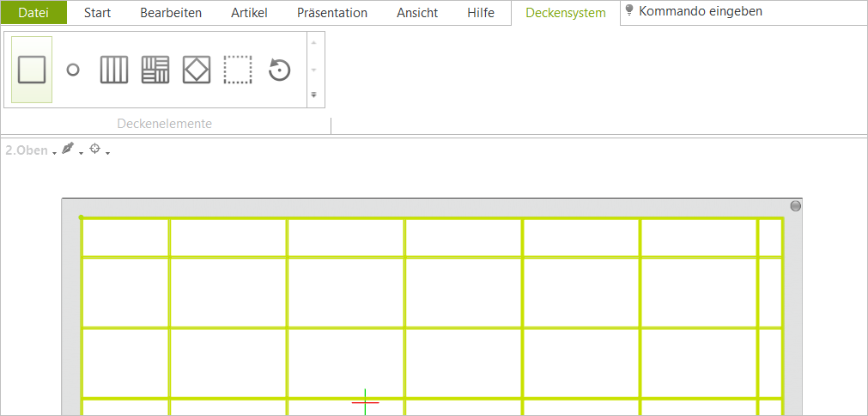
Task: Click the green grid origin point
Action: (x=82, y=217)
